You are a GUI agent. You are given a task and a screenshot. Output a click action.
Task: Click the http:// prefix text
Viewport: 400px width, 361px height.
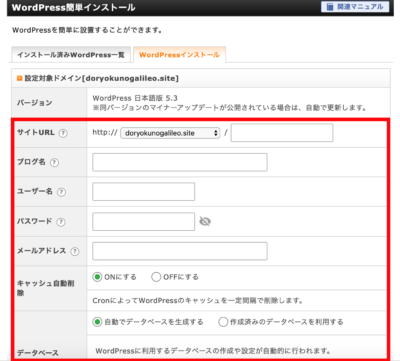[x=105, y=132]
